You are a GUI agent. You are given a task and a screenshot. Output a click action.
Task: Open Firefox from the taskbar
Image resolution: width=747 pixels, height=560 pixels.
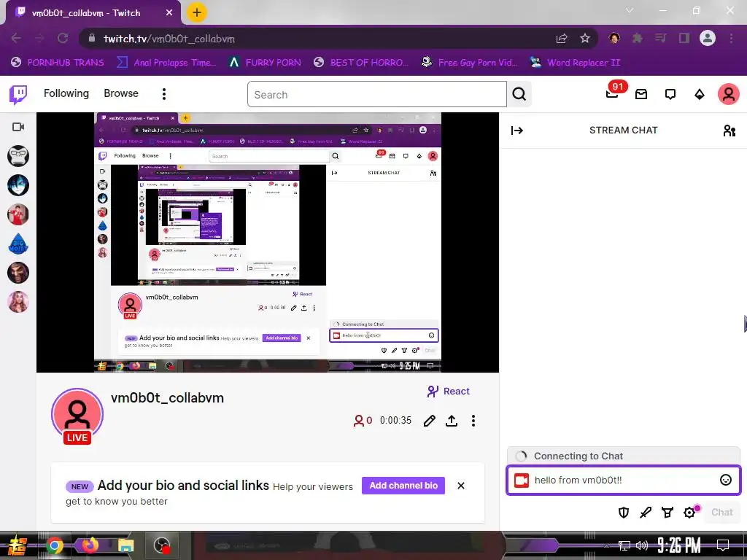[90, 545]
